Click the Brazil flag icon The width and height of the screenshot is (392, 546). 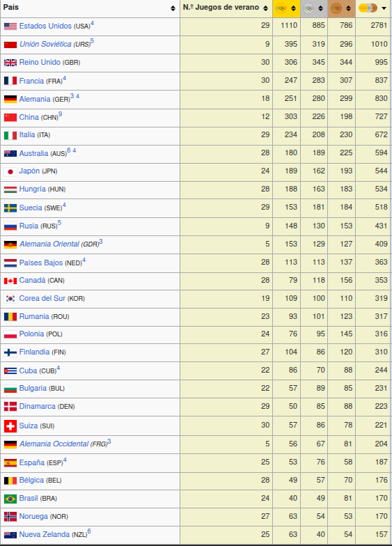(x=10, y=499)
